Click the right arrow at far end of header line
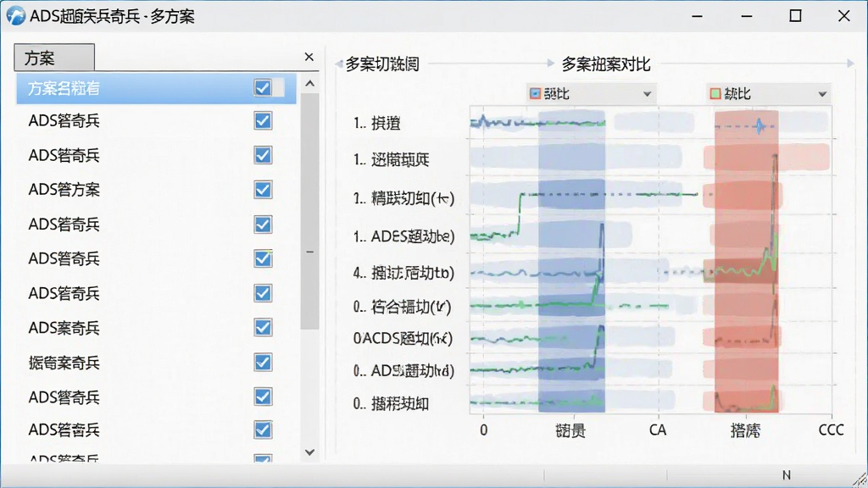The height and width of the screenshot is (488, 868). 851,64
